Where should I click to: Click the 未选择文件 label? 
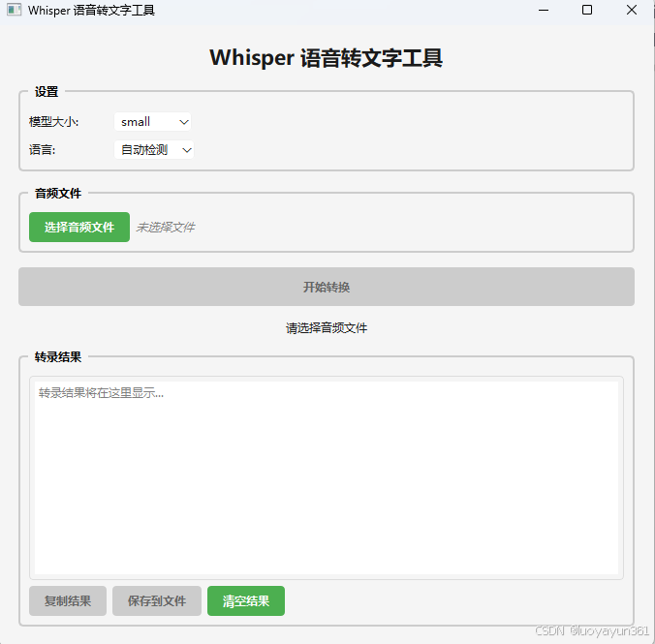pyautogui.click(x=166, y=228)
